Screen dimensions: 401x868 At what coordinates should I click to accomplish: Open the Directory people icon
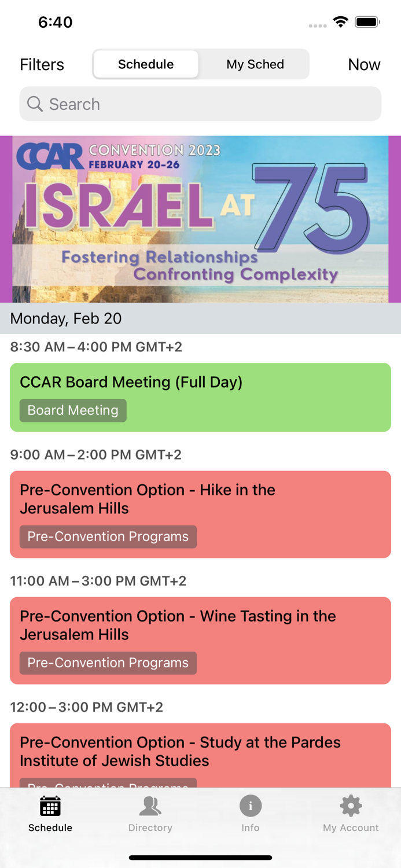(150, 806)
